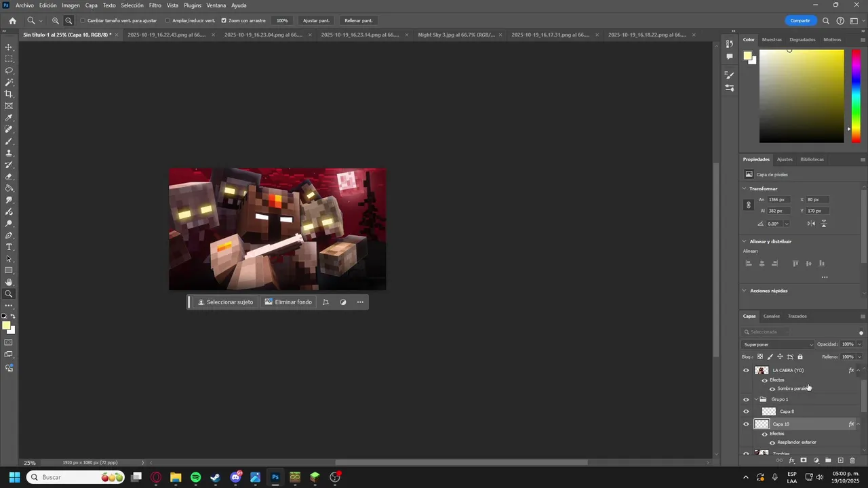Open the Night Sky 3.jpg document tab
This screenshot has width=868, height=488.
[x=456, y=35]
